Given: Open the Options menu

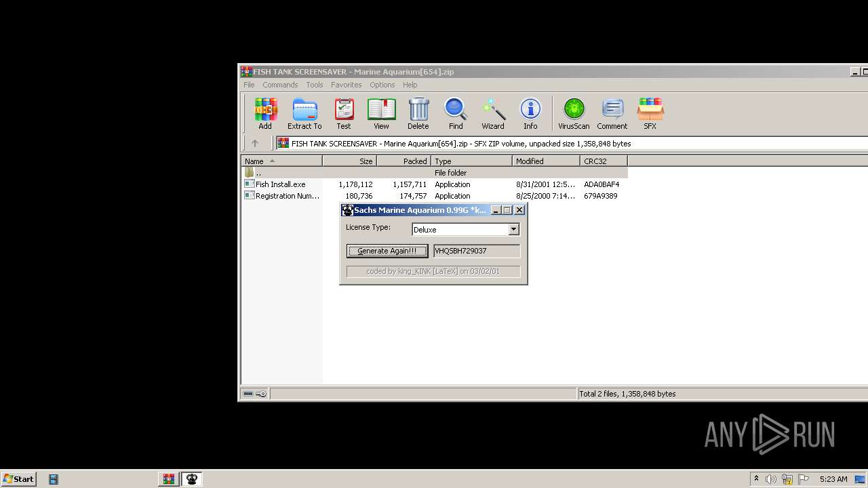Looking at the screenshot, I should [382, 85].
